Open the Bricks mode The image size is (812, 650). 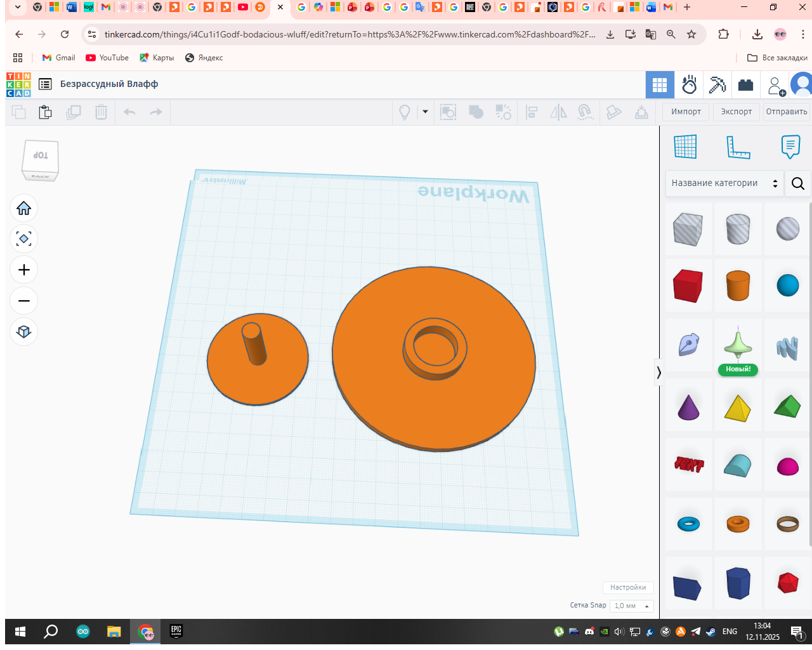(745, 84)
